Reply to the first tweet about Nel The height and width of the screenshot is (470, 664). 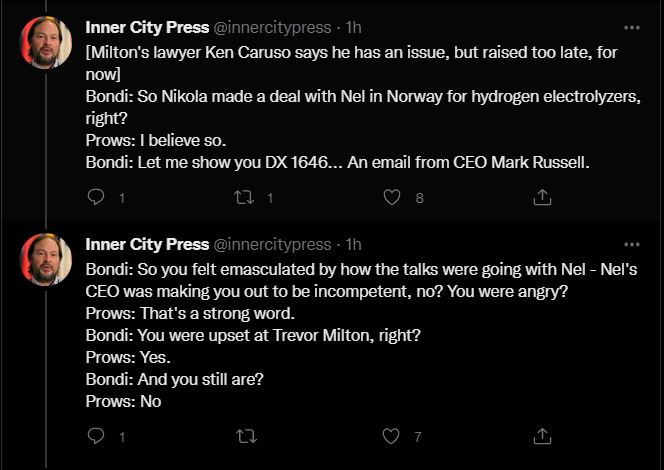click(96, 198)
